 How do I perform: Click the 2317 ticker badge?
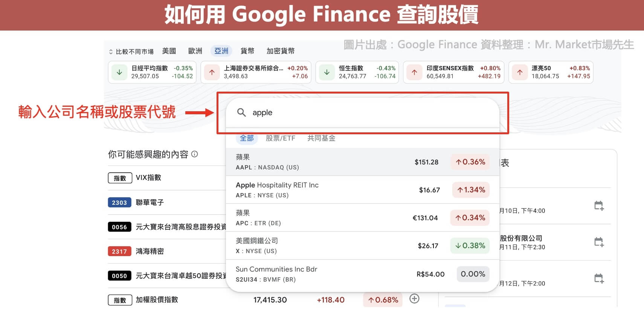click(x=119, y=251)
